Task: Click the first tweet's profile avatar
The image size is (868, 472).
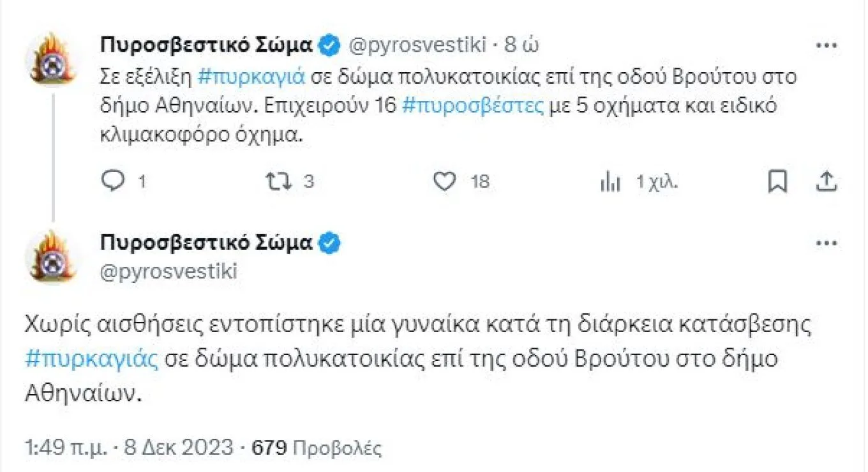Action: 52,60
